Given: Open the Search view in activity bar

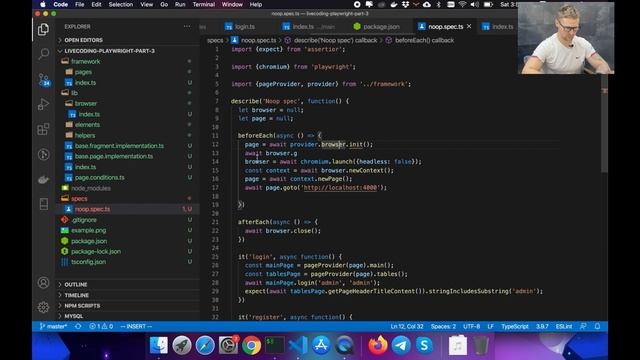Looking at the screenshot, I should [43, 54].
